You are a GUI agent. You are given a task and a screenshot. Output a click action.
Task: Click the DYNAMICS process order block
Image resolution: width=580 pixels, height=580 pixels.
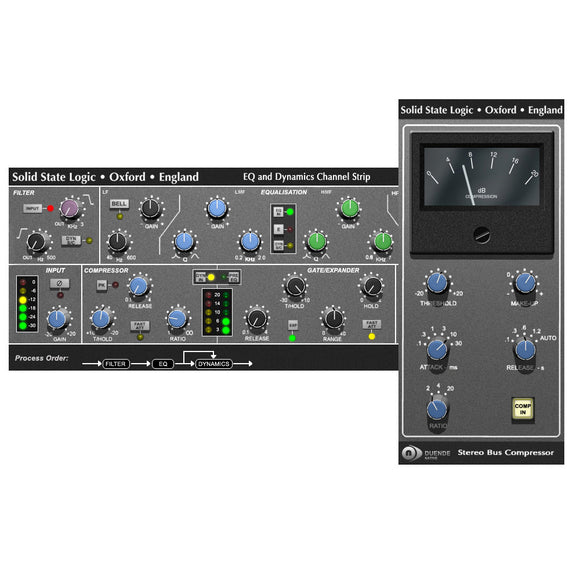pos(214,364)
